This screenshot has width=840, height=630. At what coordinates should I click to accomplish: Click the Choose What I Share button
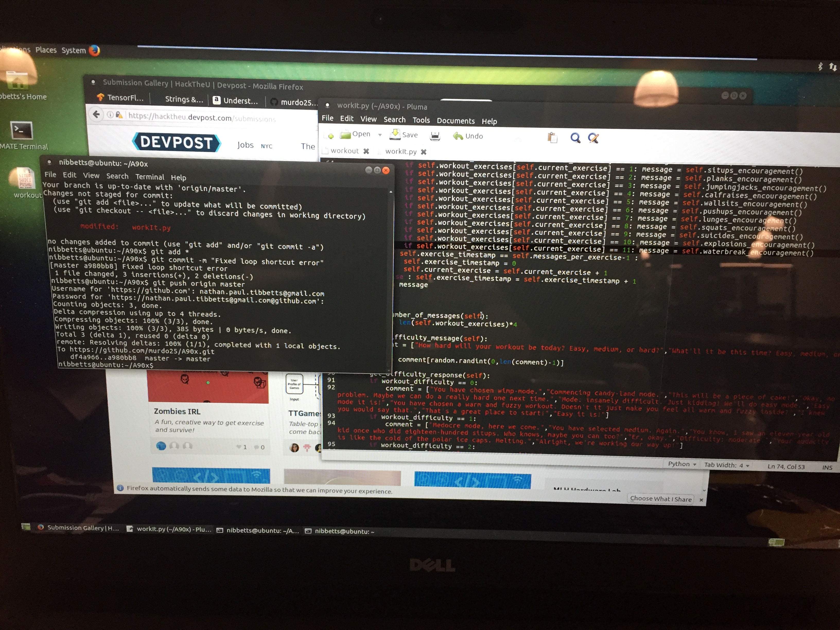(x=660, y=499)
